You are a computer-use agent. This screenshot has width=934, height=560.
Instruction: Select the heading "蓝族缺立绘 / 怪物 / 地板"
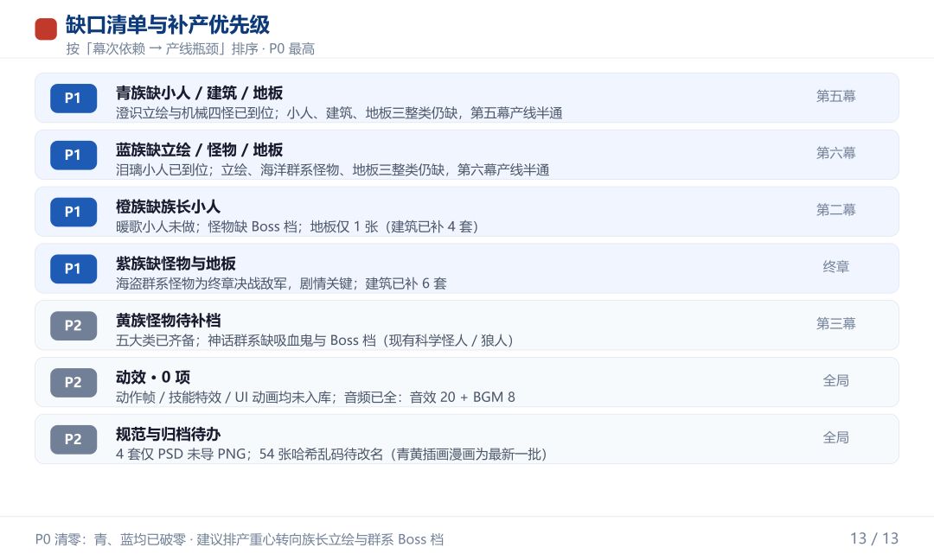click(x=200, y=150)
